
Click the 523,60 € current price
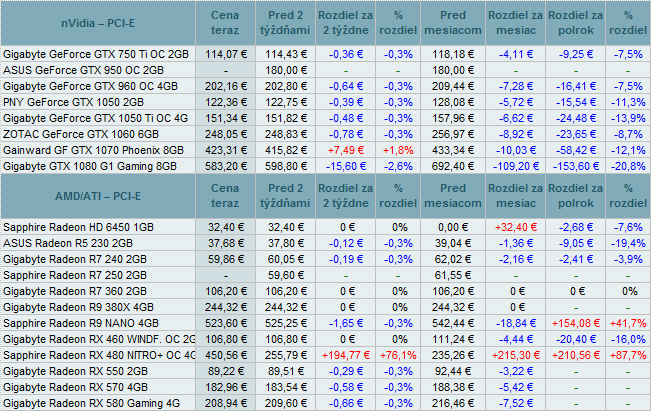pos(225,323)
